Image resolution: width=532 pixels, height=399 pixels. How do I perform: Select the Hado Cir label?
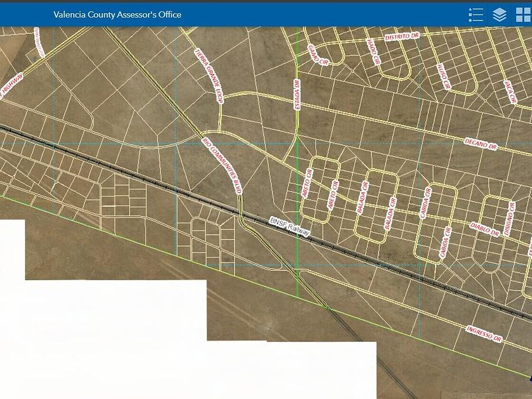373,52
